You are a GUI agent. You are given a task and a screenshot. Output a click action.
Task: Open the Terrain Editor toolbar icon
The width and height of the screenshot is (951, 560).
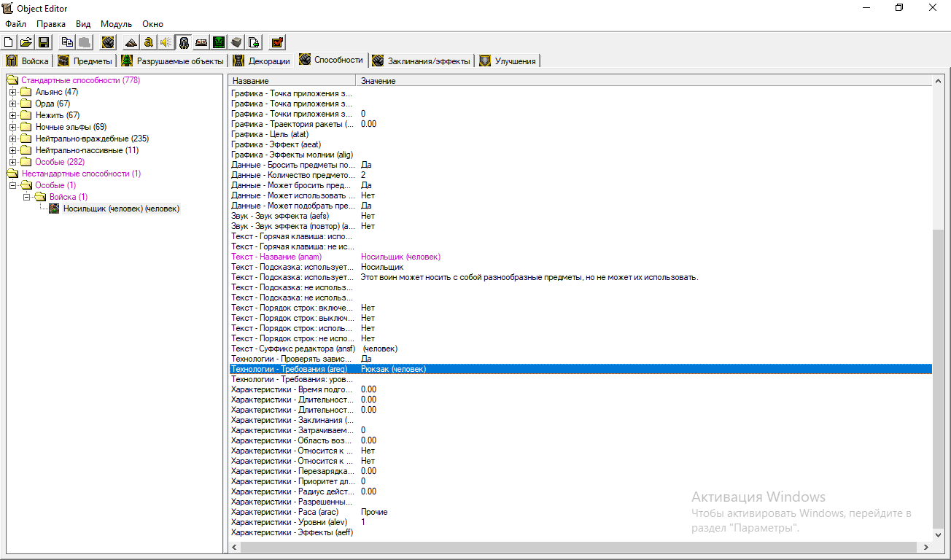131,42
